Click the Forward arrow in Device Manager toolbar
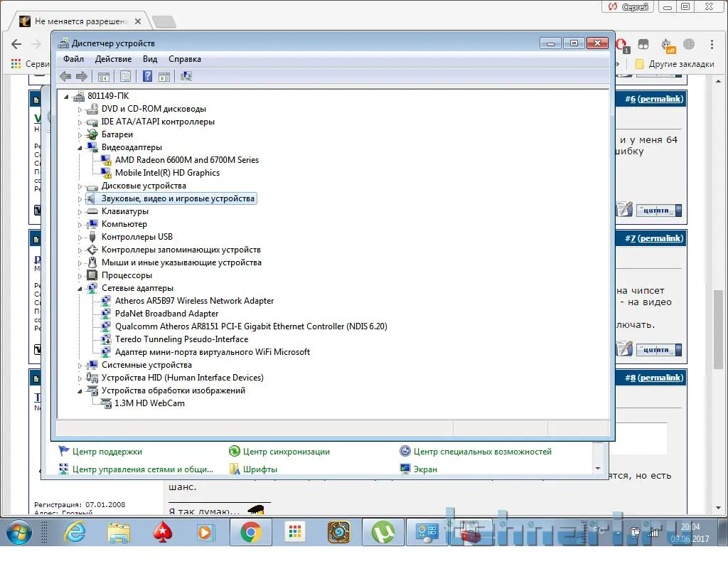Viewport: 728px width, 569px height. 82,76
